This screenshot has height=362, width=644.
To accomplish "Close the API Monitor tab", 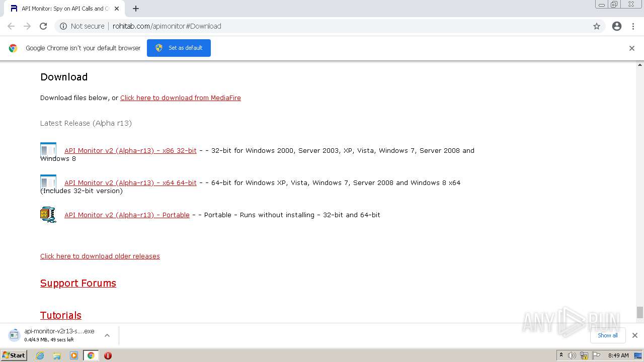I will click(117, 9).
